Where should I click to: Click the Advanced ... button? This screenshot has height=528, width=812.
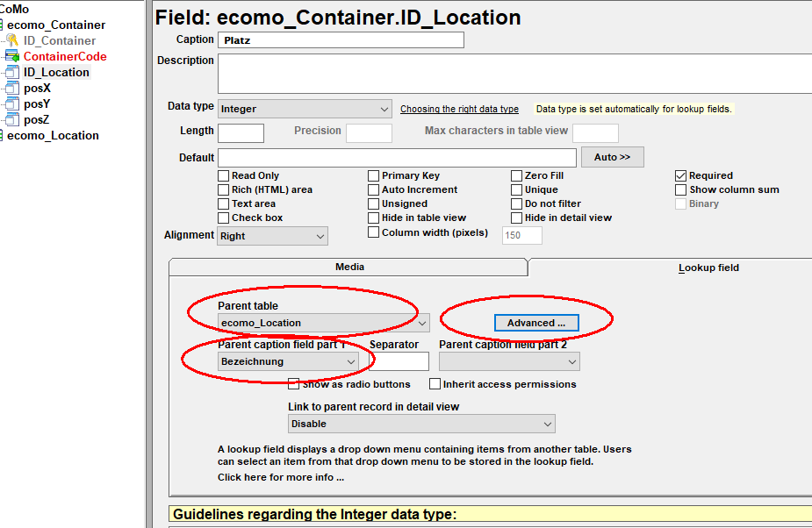(536, 323)
